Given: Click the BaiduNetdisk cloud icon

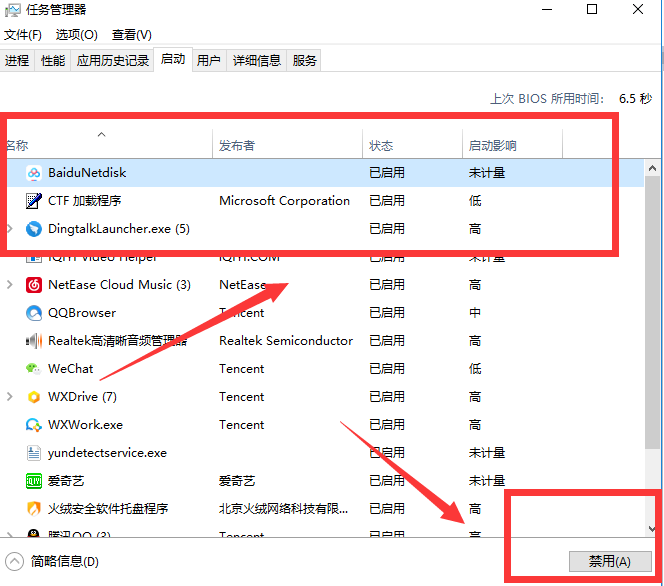Looking at the screenshot, I should pos(32,173).
